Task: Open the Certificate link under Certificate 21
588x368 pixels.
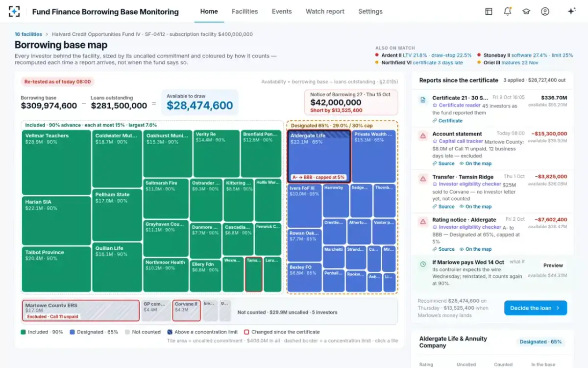Action: (447, 121)
